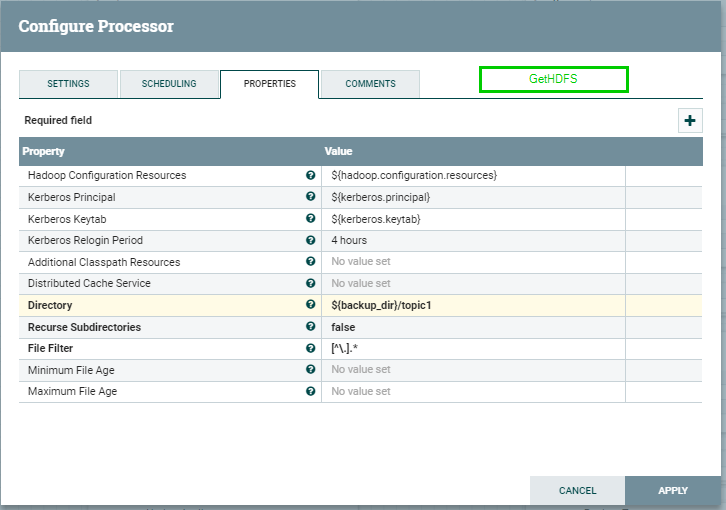The height and width of the screenshot is (510, 726).
Task: Cancel the processor configuration
Action: point(577,491)
